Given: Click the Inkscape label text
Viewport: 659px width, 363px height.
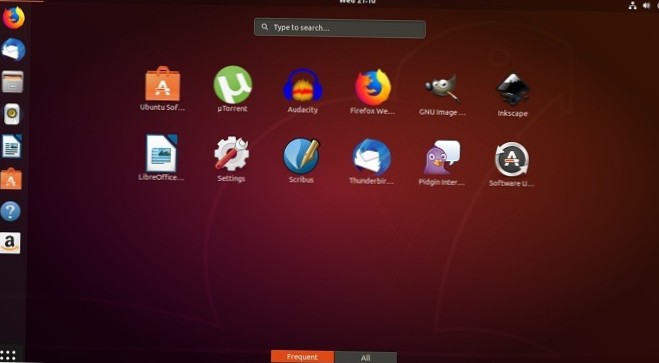Looking at the screenshot, I should pyautogui.click(x=512, y=113).
